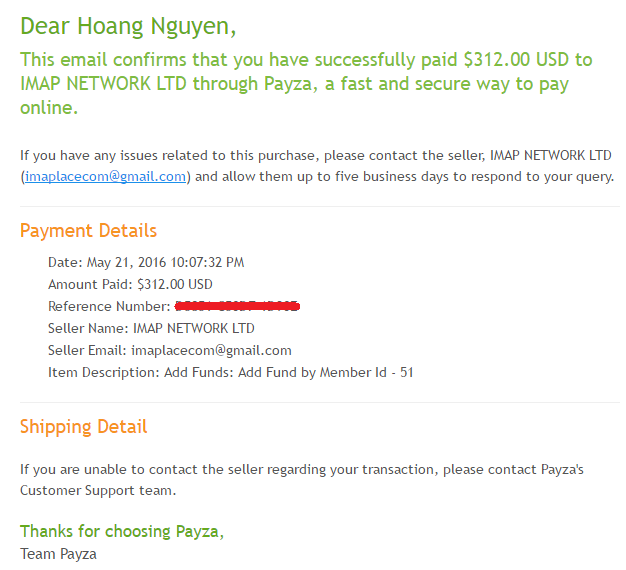Click the "Amount Paid: $312.00 USD" line
The height and width of the screenshot is (570, 626).
[x=130, y=284]
